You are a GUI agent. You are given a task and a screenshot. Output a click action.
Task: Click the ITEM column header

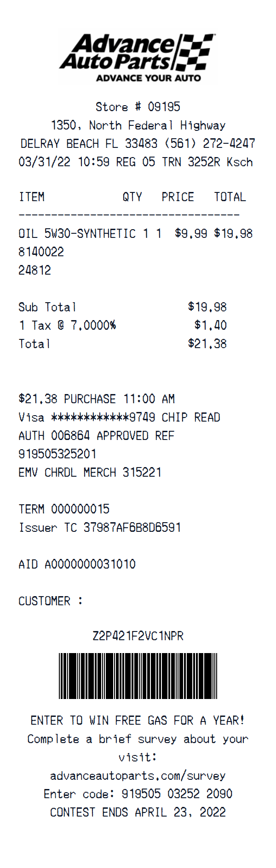click(32, 197)
